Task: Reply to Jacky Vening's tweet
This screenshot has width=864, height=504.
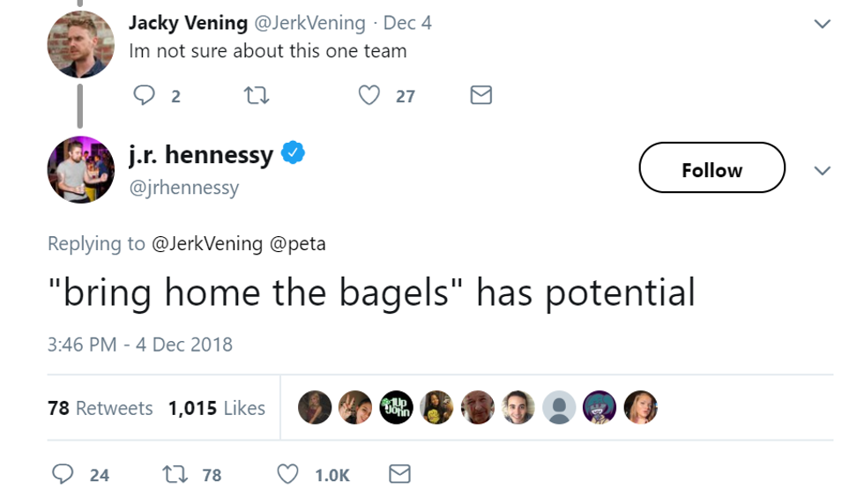Action: 144,95
